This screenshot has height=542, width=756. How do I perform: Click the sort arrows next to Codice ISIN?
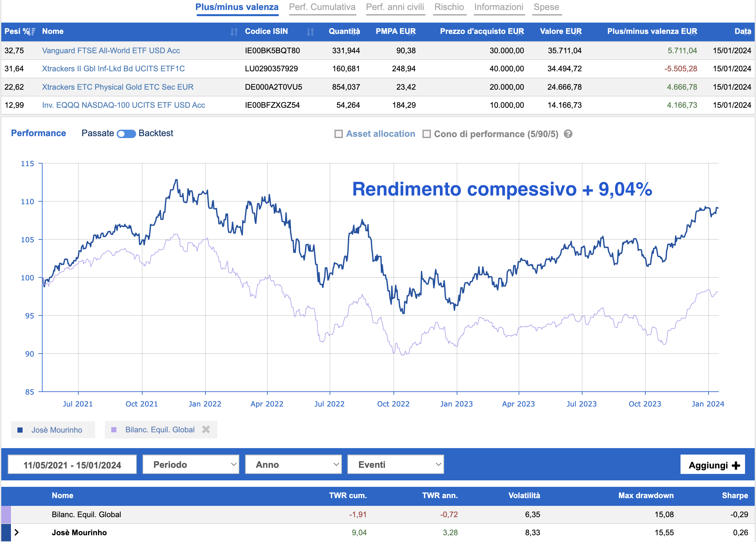coord(310,32)
